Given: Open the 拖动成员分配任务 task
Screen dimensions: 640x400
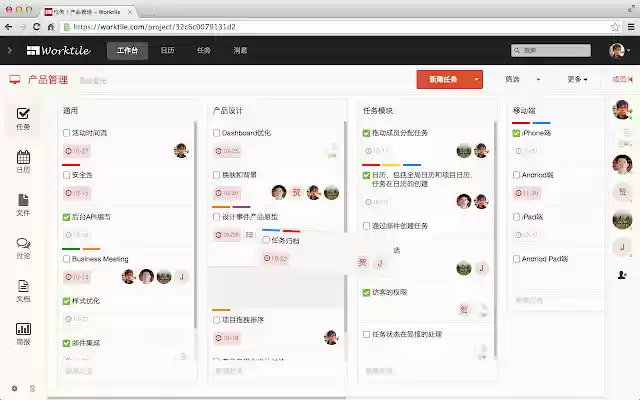Looking at the screenshot, I should point(400,133).
